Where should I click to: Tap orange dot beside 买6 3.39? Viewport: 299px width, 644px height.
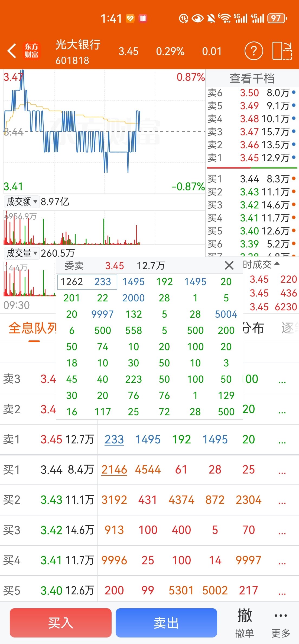(x=294, y=243)
